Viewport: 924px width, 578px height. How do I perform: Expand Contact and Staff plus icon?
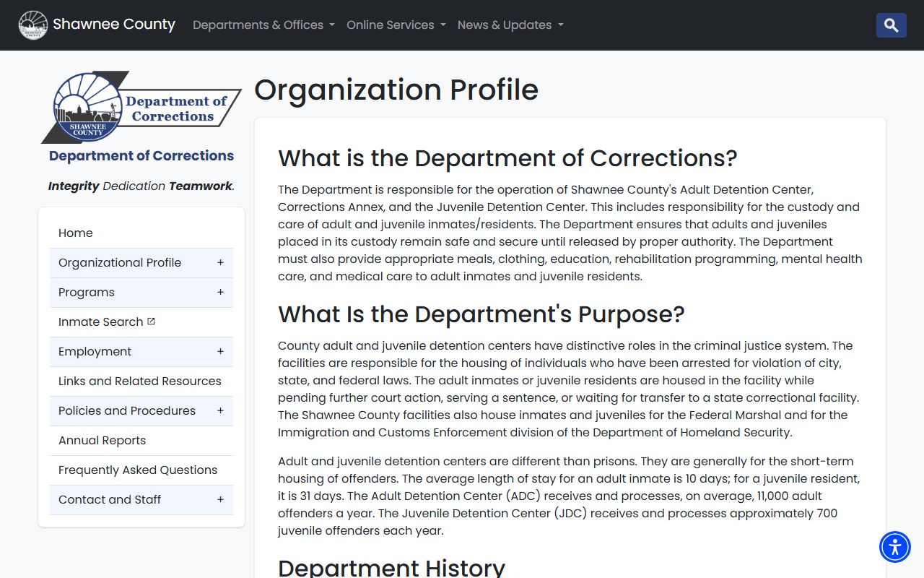pos(220,499)
